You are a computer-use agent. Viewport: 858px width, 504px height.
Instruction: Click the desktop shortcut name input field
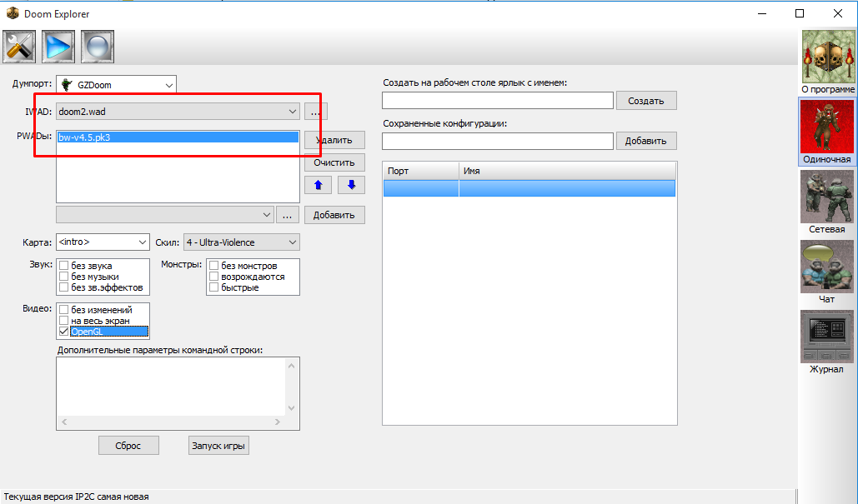(498, 101)
